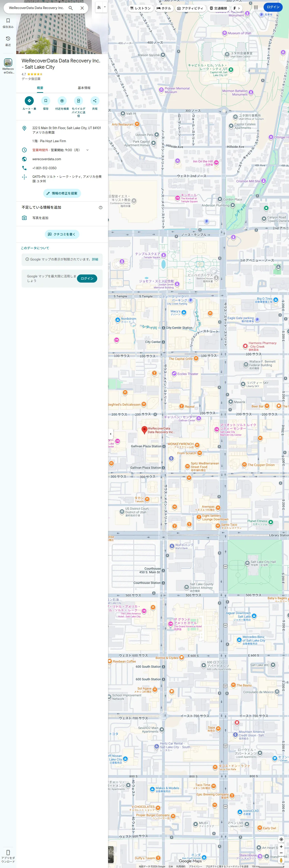Click the Street View pegman icon
Screen dimensions: 289x868
(x=281, y=860)
